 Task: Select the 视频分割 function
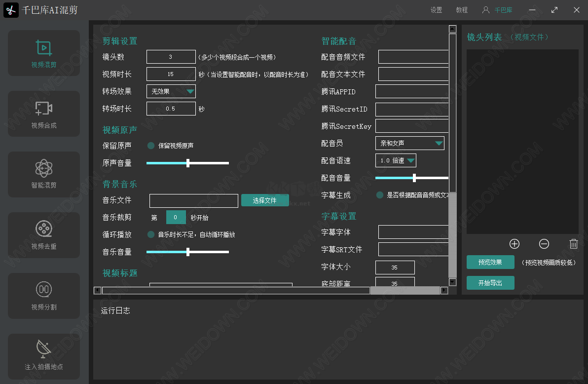point(43,296)
